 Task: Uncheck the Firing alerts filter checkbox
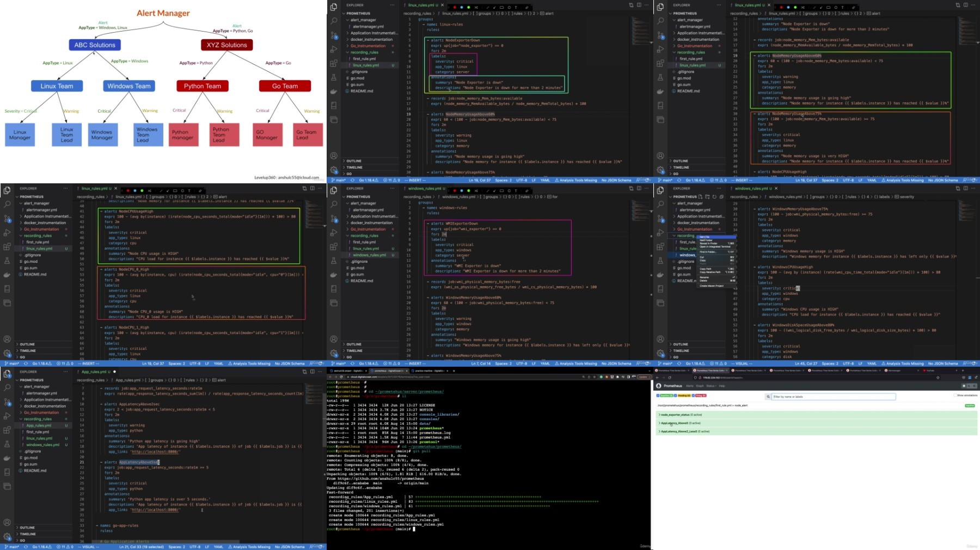point(693,395)
